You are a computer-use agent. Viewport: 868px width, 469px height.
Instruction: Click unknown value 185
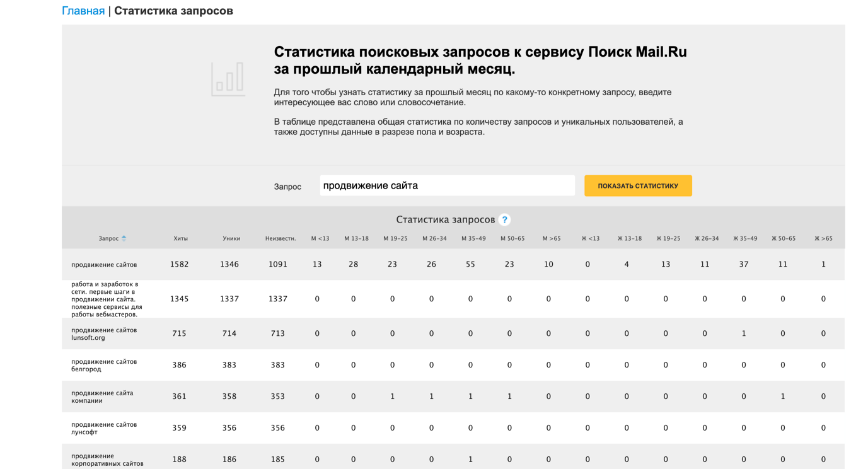[278, 460]
